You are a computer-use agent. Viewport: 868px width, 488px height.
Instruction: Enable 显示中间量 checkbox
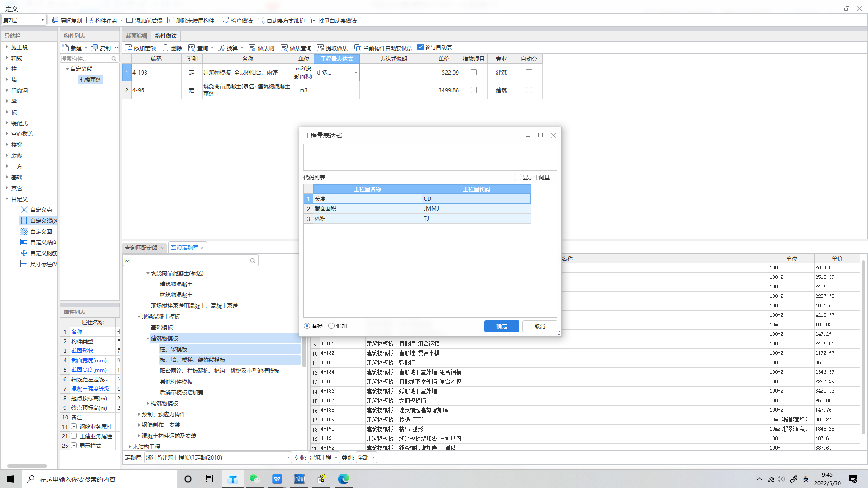click(518, 177)
